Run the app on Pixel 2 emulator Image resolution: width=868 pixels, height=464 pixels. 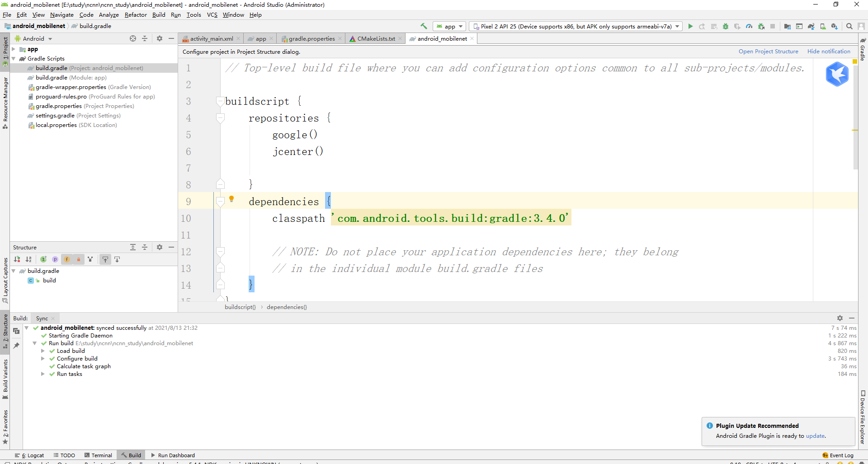690,26
